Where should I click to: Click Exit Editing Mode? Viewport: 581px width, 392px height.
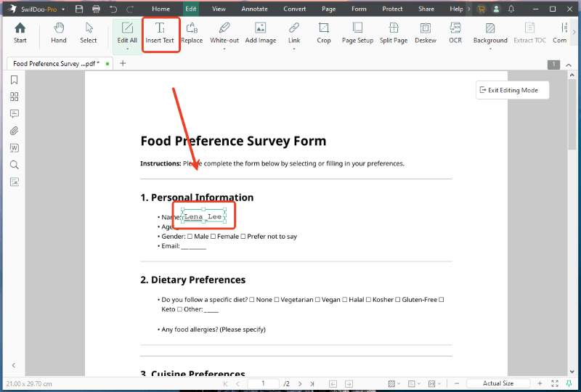[512, 90]
